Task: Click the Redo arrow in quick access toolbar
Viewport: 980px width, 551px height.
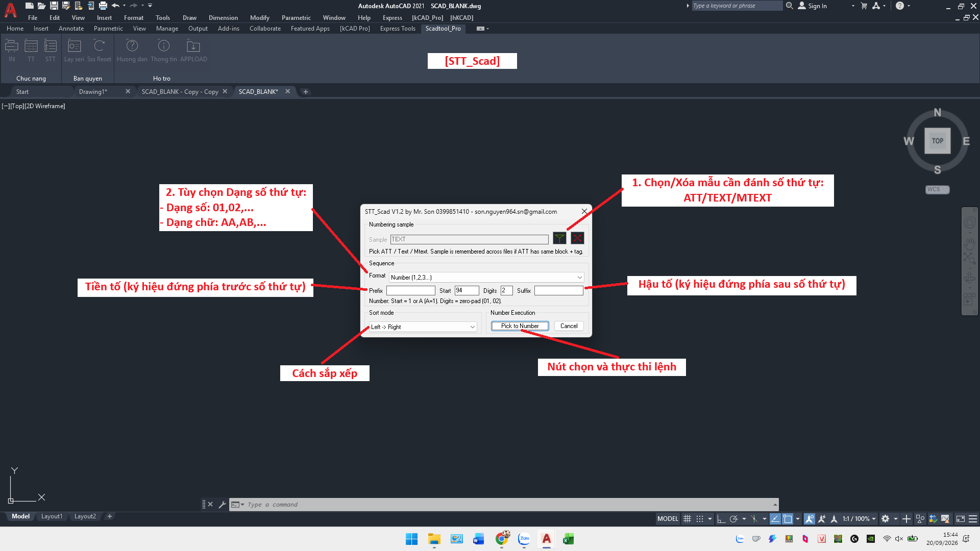Action: [x=134, y=6]
